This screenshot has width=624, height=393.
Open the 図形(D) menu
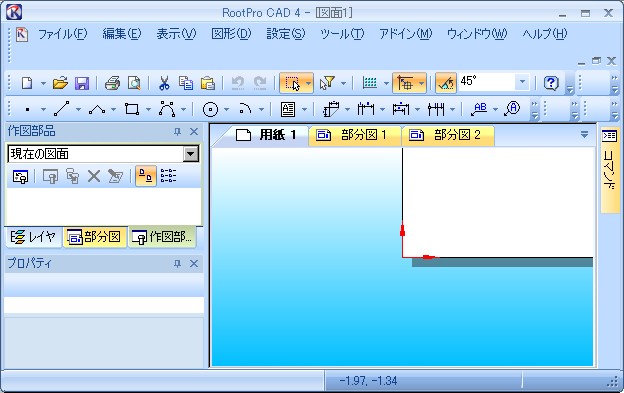coord(231,34)
